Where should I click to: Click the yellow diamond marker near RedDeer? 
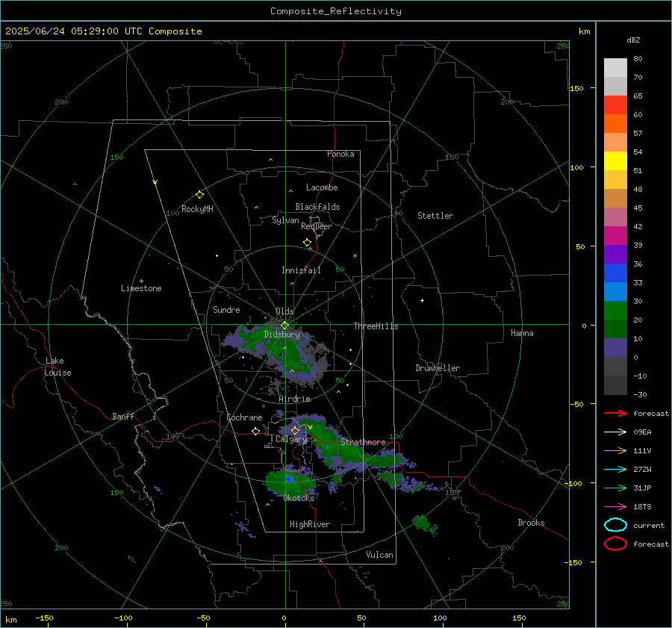pos(307,243)
